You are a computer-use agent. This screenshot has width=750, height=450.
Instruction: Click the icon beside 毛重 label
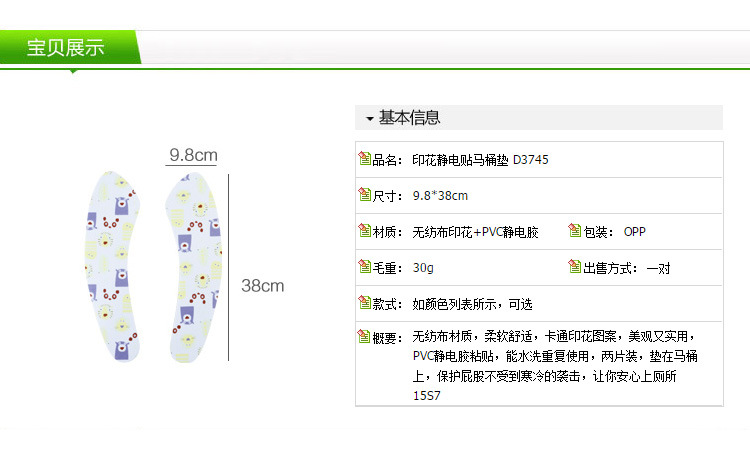(x=364, y=267)
